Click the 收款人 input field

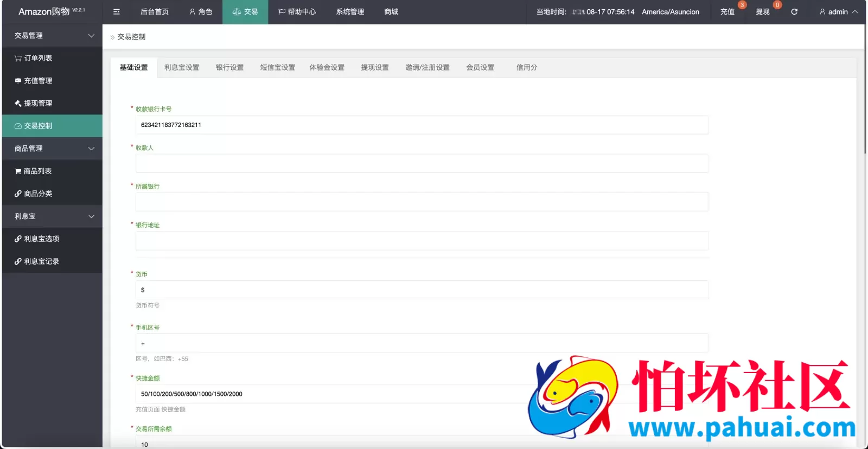tap(422, 164)
